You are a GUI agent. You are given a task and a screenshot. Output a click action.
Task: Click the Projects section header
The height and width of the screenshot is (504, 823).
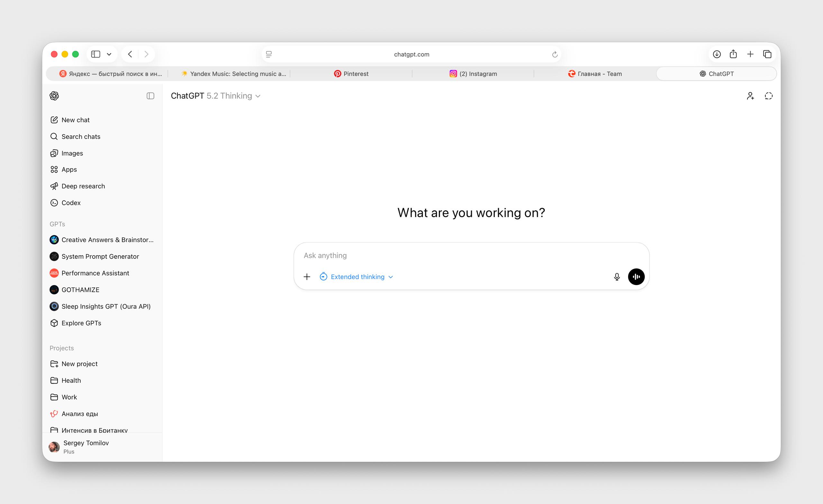[x=62, y=348]
